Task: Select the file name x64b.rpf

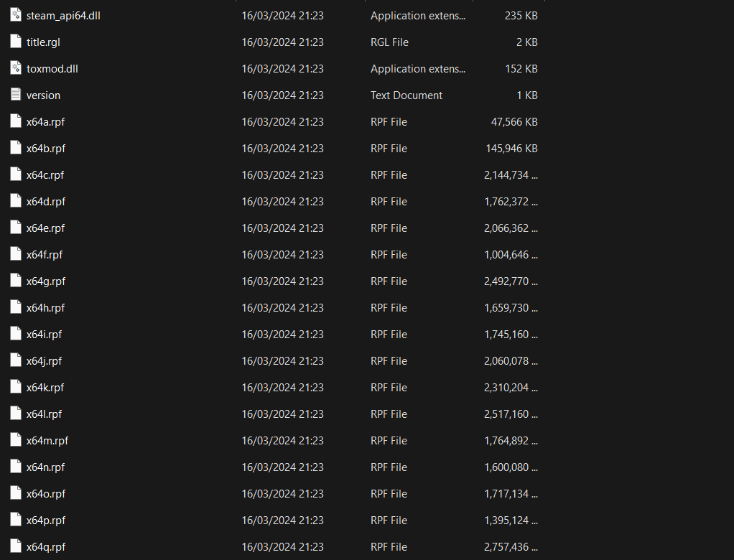Action: pyautogui.click(x=46, y=149)
